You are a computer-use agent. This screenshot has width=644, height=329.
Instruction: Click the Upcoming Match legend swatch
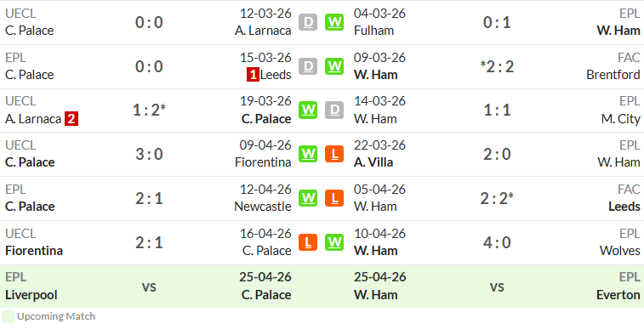click(9, 317)
